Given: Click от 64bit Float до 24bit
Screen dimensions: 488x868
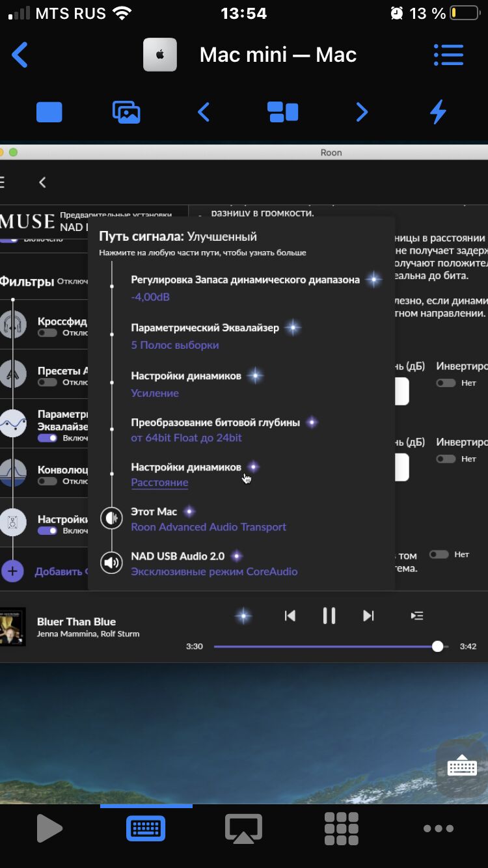Looking at the screenshot, I should [x=186, y=438].
